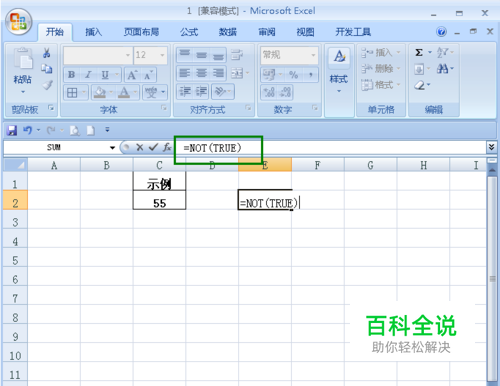Open Insert Function fx dialog

(x=167, y=147)
